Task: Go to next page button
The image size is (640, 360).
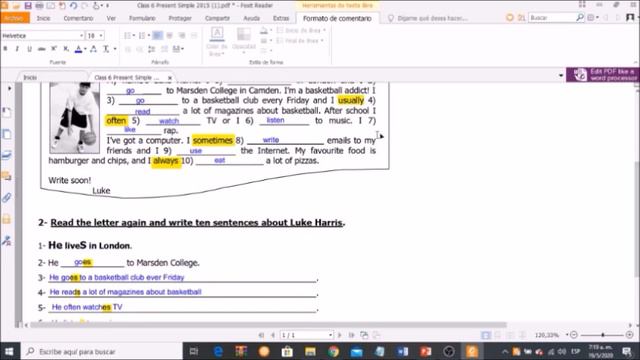Action: click(339, 335)
